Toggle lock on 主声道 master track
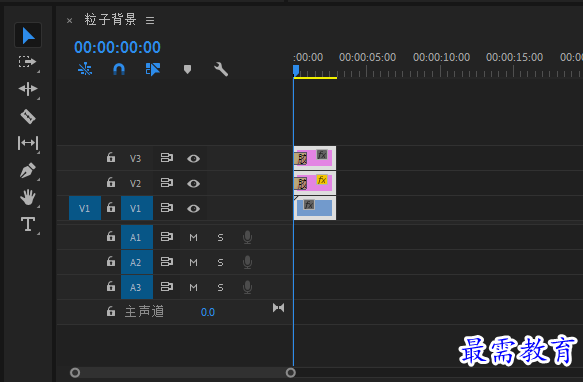Image resolution: width=583 pixels, height=382 pixels. coord(111,311)
